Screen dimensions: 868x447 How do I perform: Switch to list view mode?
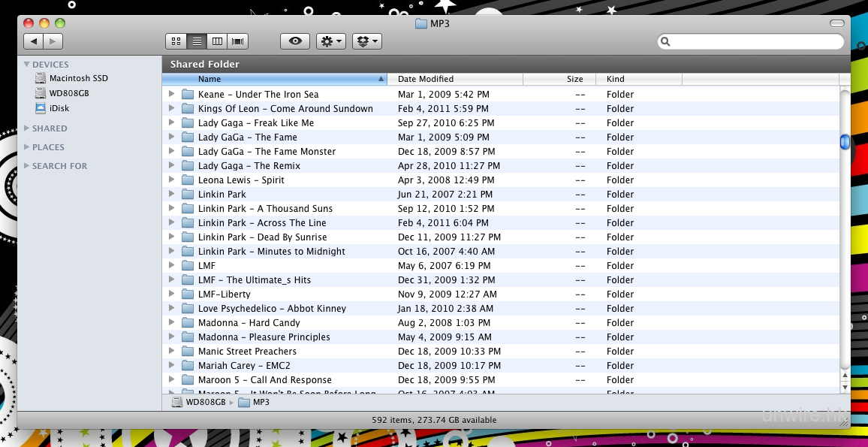(x=197, y=41)
